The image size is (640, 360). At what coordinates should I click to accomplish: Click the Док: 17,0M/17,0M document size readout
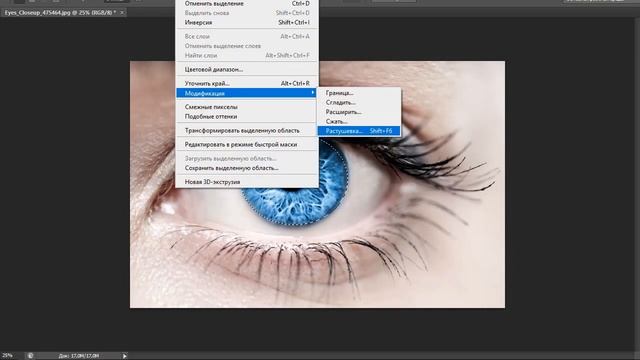[x=79, y=356]
